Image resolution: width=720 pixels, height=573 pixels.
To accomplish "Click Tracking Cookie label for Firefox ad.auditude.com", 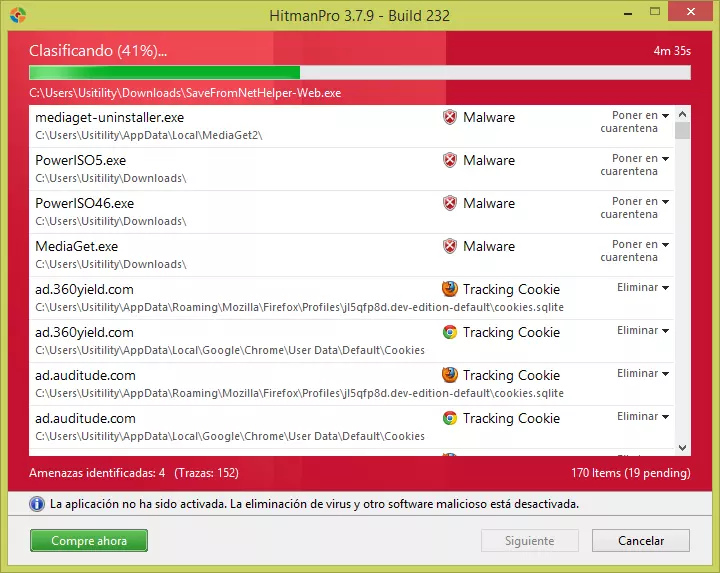I will (x=512, y=375).
